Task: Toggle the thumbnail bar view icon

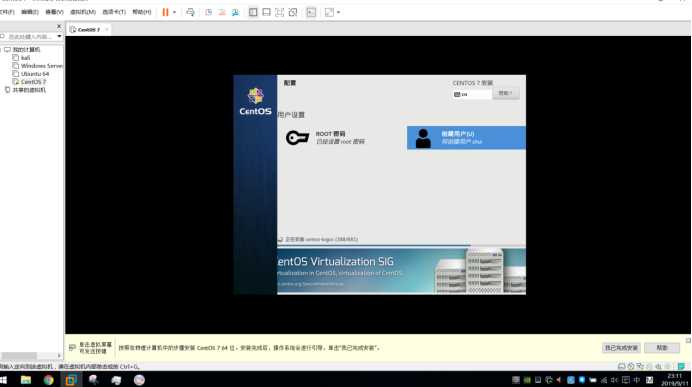Action: coord(266,12)
